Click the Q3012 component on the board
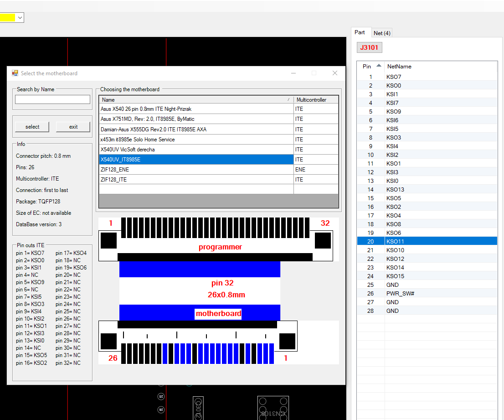Image resolution: width=504 pixels, height=420 pixels. click(198, 408)
